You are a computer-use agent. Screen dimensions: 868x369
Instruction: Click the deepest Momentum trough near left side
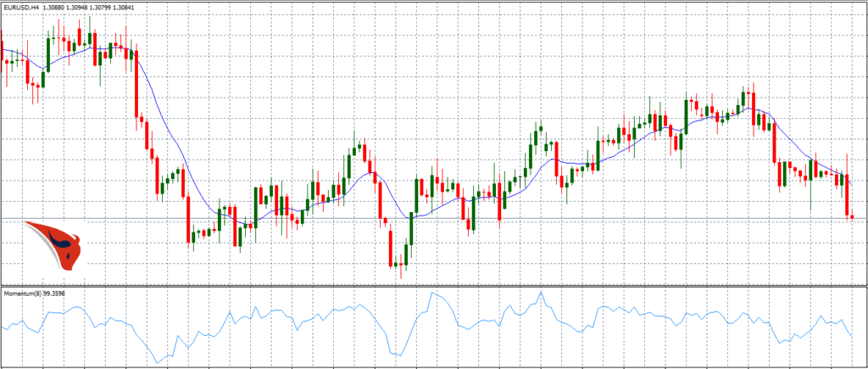159,362
